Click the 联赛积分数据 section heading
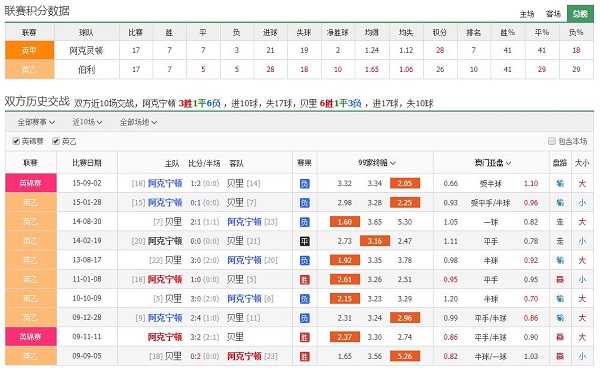600x368 pixels. click(37, 11)
